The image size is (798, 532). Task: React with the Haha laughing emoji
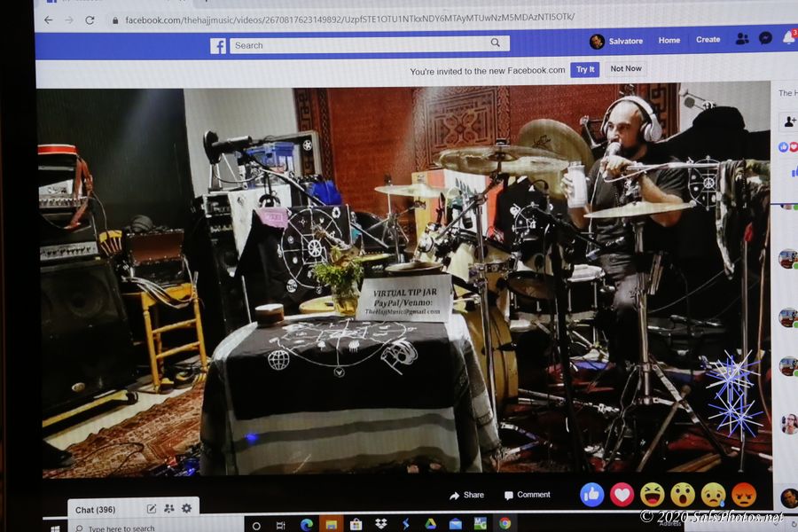tap(653, 494)
